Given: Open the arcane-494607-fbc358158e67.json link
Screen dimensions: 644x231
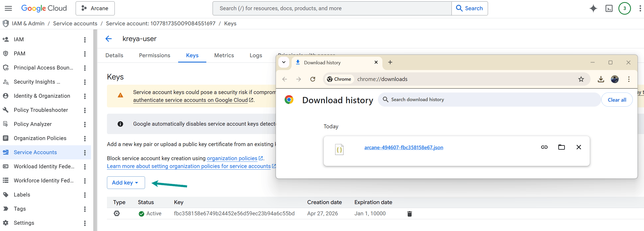Looking at the screenshot, I should pos(404,147).
